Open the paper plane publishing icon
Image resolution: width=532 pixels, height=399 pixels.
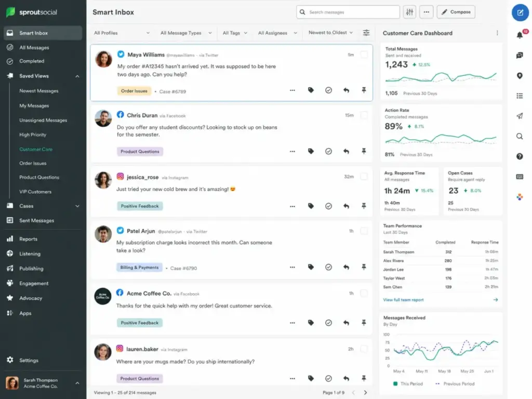click(520, 116)
